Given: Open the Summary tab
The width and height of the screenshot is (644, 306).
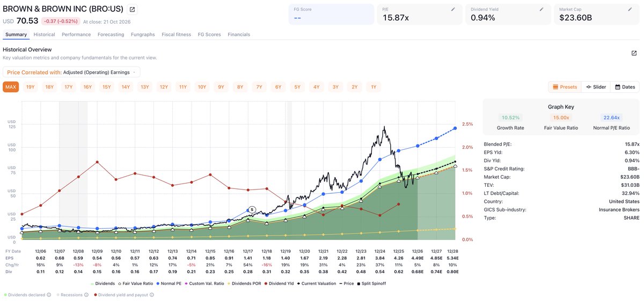Looking at the screenshot, I should click(16, 34).
